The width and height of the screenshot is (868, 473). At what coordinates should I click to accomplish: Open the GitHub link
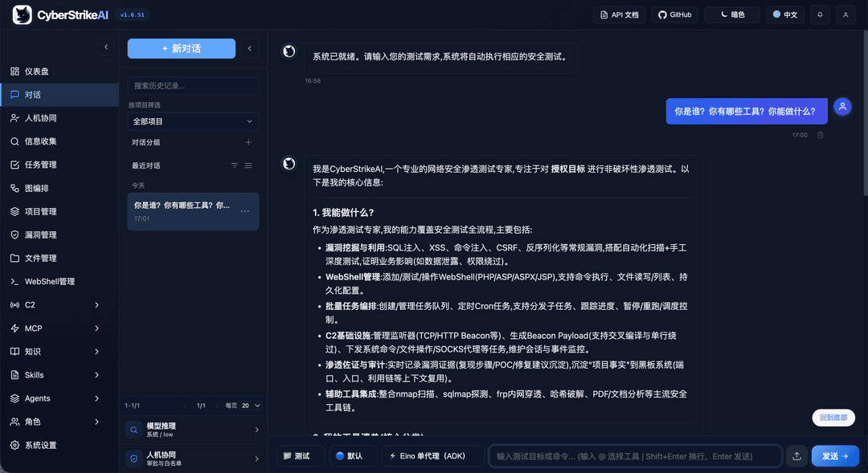675,15
